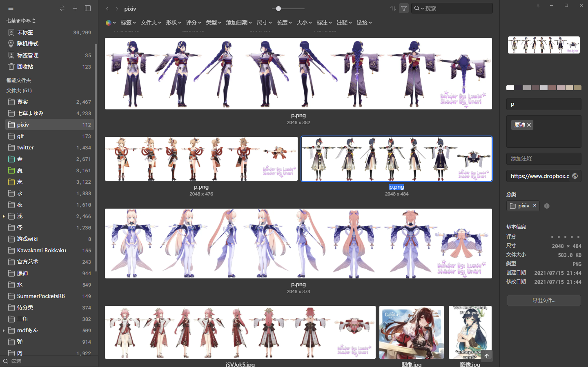Screen dimensions: 588x367
Task: Click the 筛选 filter field at sidebar bottom
Action: [49, 361]
